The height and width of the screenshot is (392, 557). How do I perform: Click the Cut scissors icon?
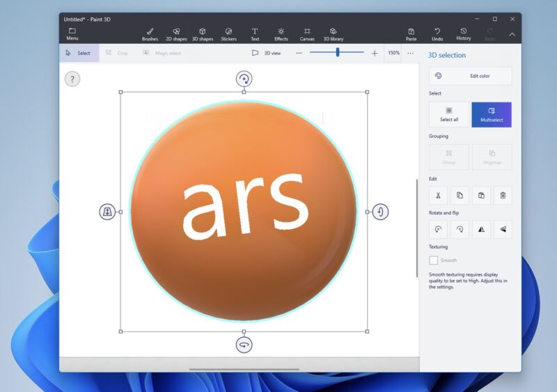click(x=438, y=196)
